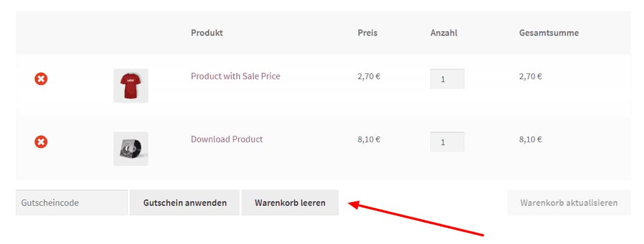Click the Gesamtsumme column header
The image size is (644, 244).
(548, 33)
